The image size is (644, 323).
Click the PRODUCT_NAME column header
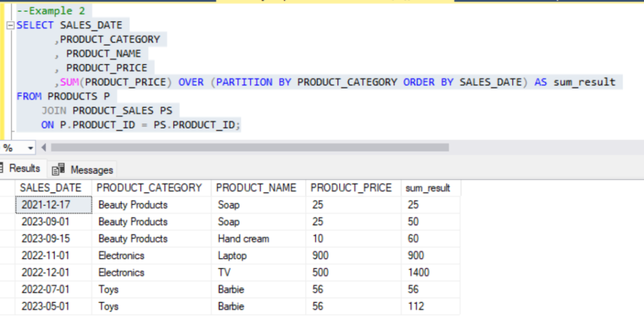(x=257, y=188)
